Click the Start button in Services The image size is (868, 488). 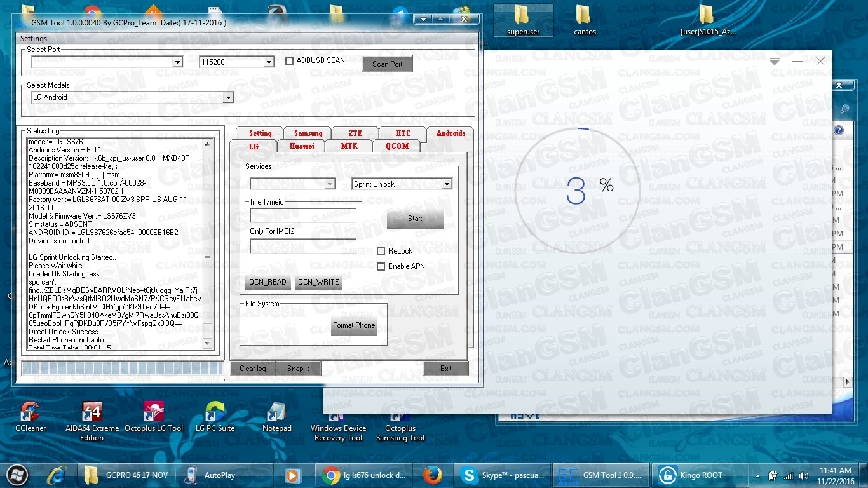[415, 219]
